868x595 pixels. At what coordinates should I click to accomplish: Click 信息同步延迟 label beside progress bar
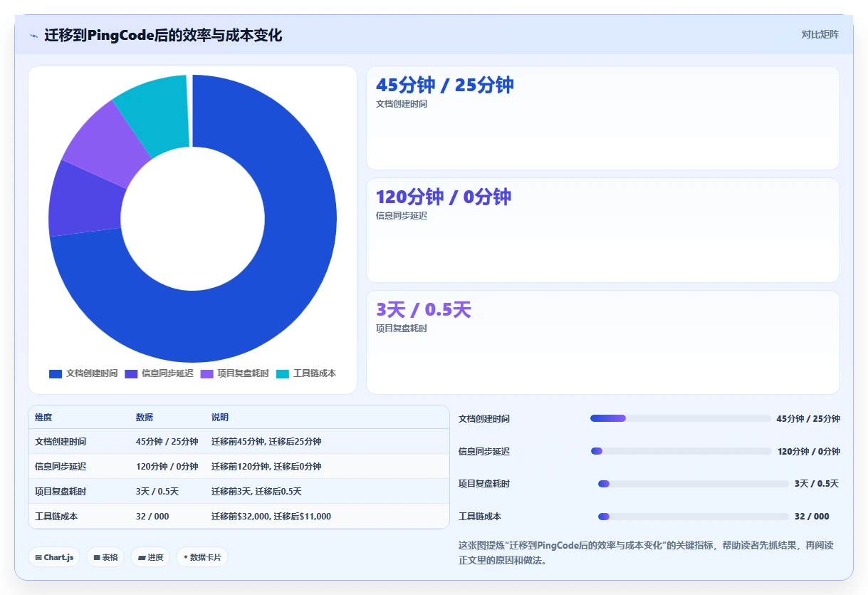click(484, 452)
